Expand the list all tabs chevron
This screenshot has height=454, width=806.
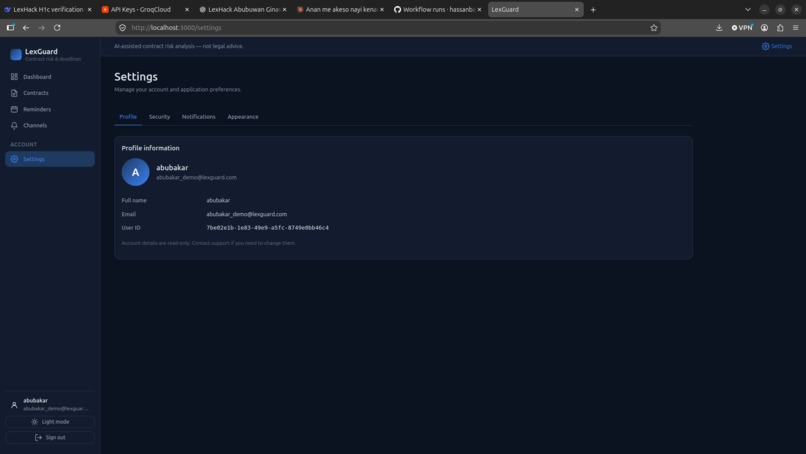click(747, 9)
